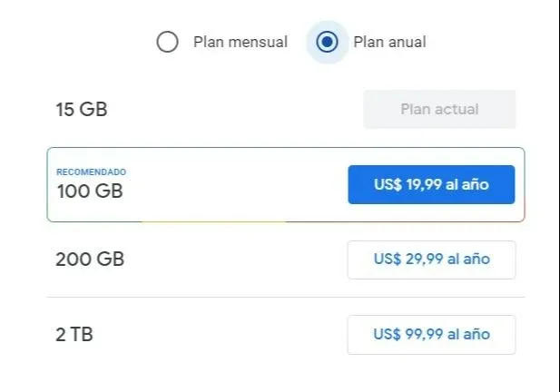
Task: Click the 100 GB storage label
Action: pos(90,191)
